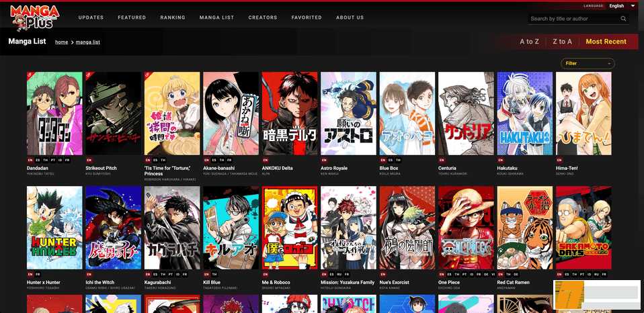Switch sorting to Most Recent
This screenshot has width=644, height=313.
606,42
